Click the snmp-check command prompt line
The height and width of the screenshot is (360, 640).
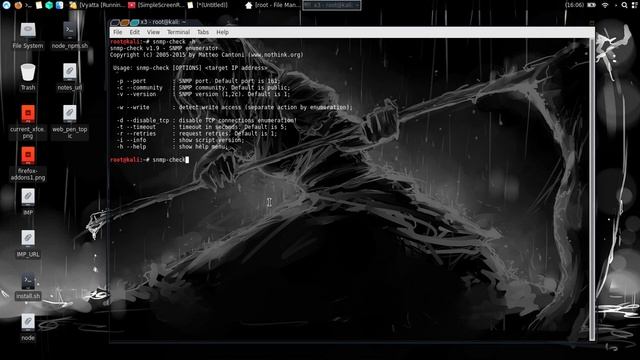coord(149,160)
